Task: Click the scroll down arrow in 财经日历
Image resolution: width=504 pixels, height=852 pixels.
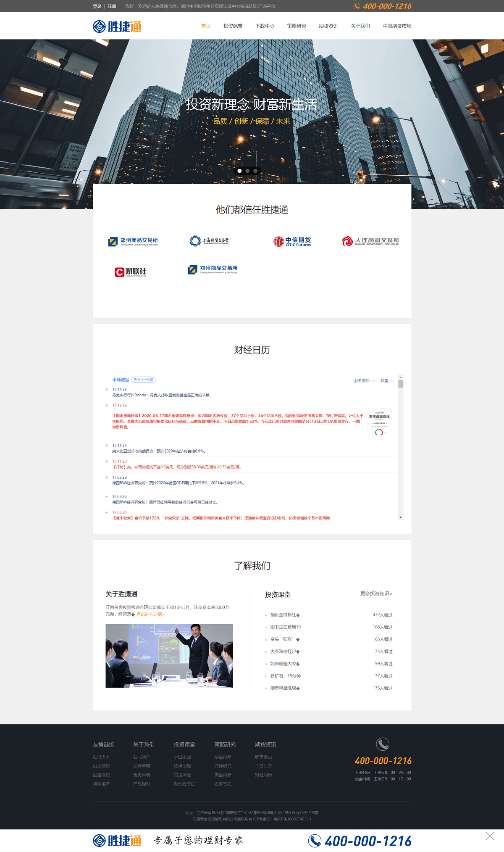Action: [401, 517]
